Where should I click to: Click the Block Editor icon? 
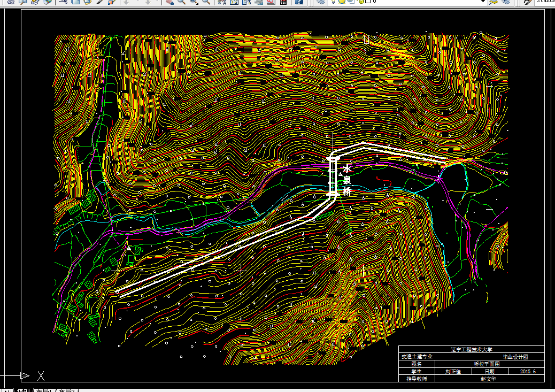(x=112, y=2)
